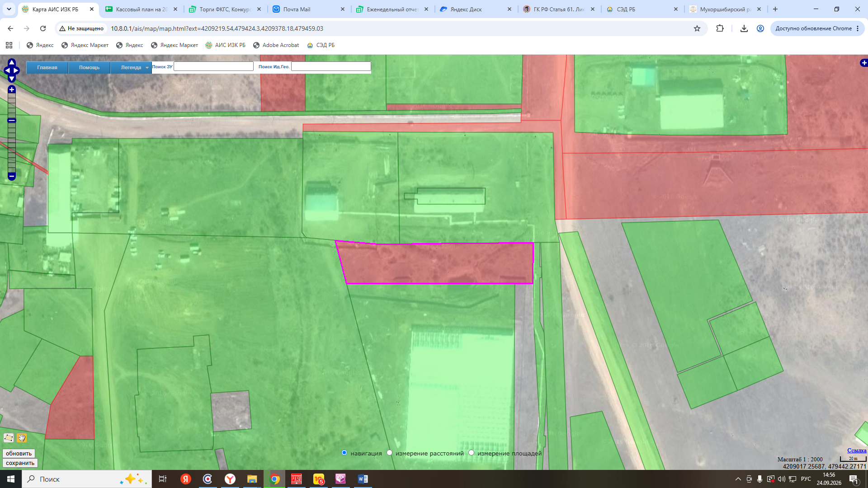Select the навигация radio button
Viewport: 868px width, 488px height.
pyautogui.click(x=344, y=453)
